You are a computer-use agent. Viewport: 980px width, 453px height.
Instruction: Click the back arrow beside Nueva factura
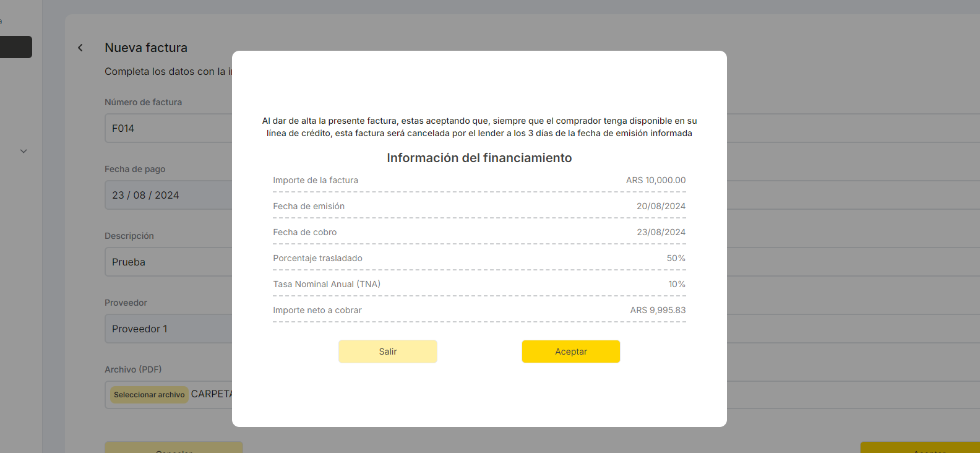(x=80, y=48)
